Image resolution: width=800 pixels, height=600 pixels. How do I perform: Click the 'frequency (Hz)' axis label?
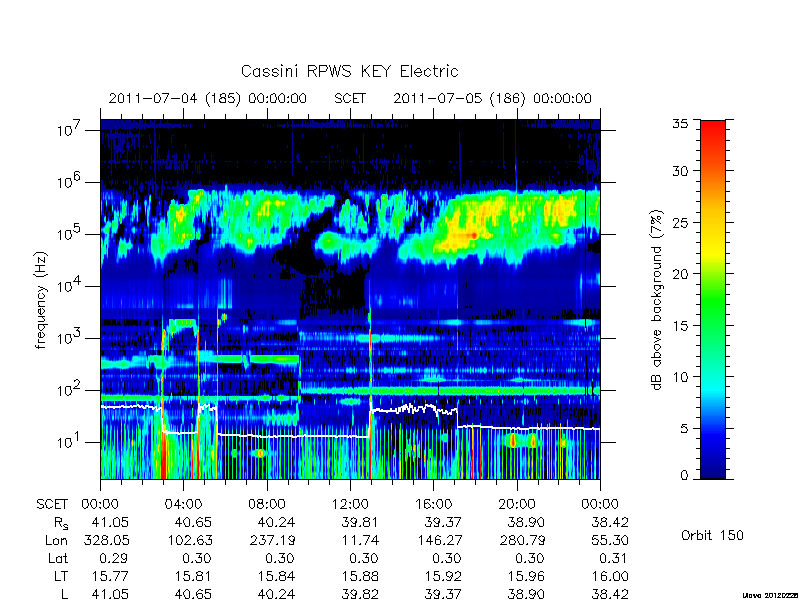tap(41, 300)
